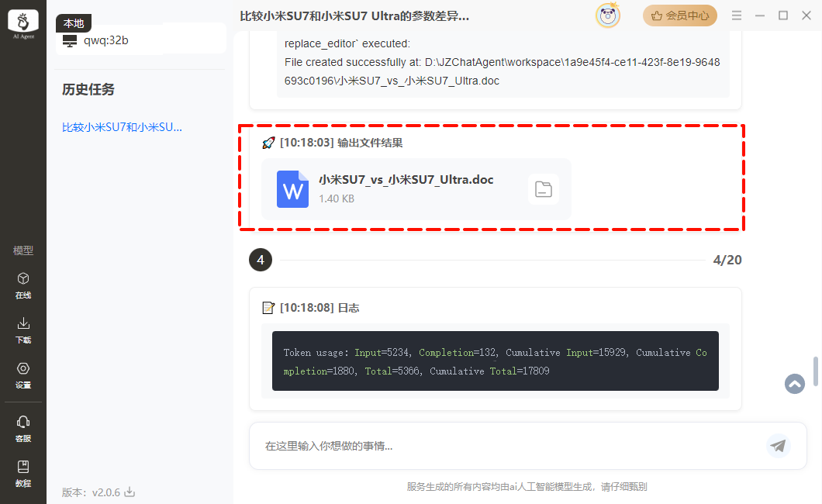Select history task 比较小米SU7和小米SU...
Image resolution: width=822 pixels, height=504 pixels.
click(x=123, y=127)
